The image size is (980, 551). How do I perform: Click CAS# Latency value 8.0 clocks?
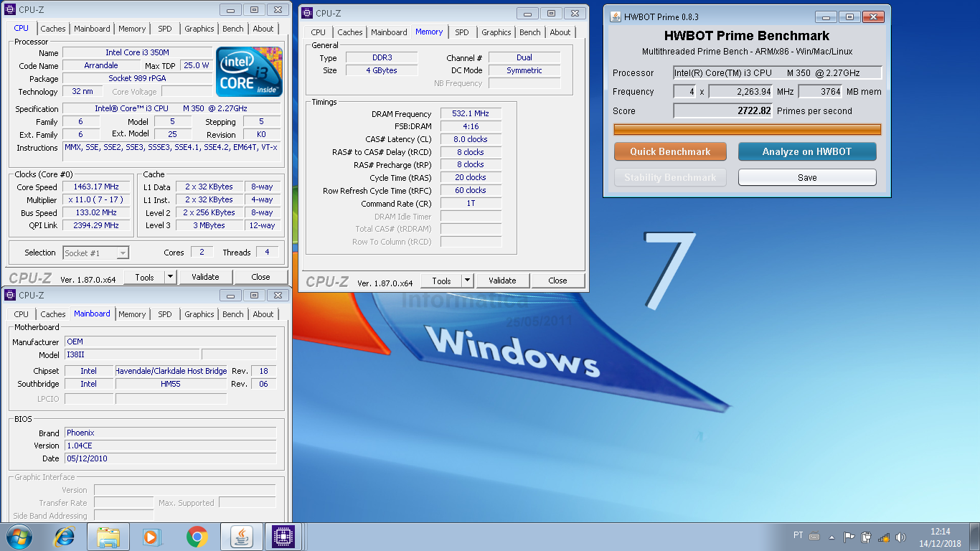tap(471, 139)
